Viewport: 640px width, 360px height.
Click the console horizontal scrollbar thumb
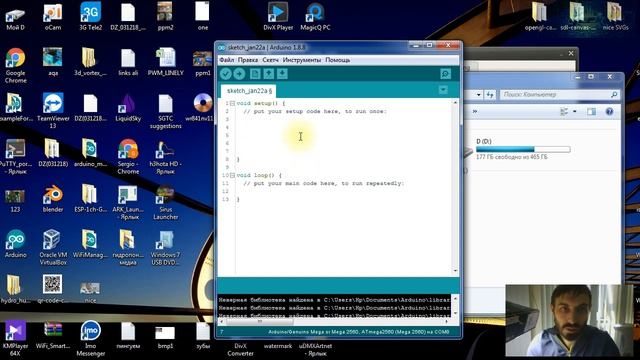[259, 321]
